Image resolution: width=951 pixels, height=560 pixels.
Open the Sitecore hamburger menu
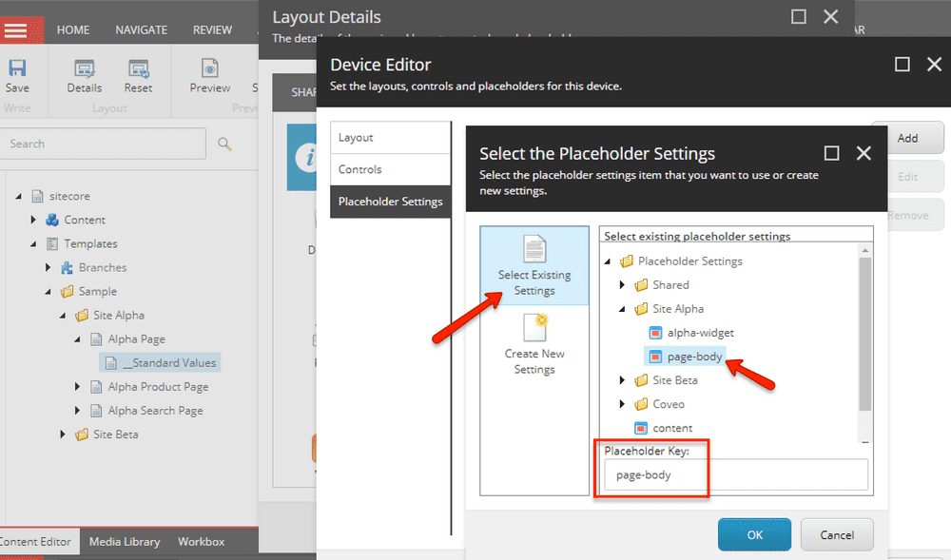pyautogui.click(x=16, y=29)
